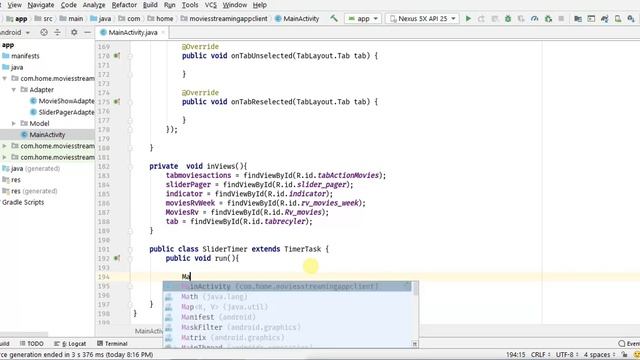This screenshot has width=640, height=360.
Task: Click the 194:15 cursor position indicator
Action: (x=516, y=355)
